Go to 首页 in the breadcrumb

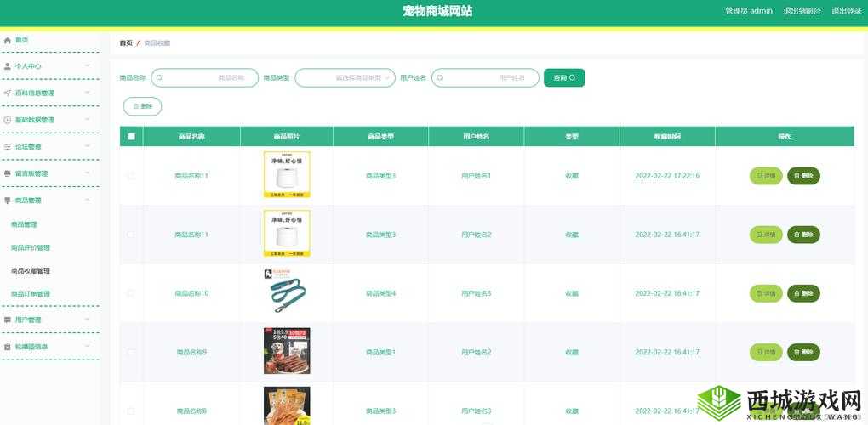coord(126,43)
